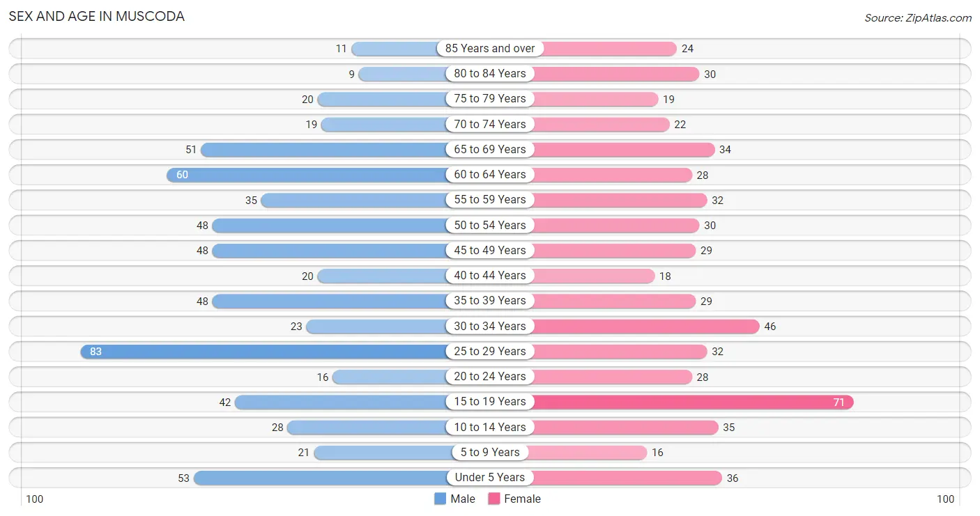
Task: Click the 15 to 19 Years label
Action: [x=490, y=402]
